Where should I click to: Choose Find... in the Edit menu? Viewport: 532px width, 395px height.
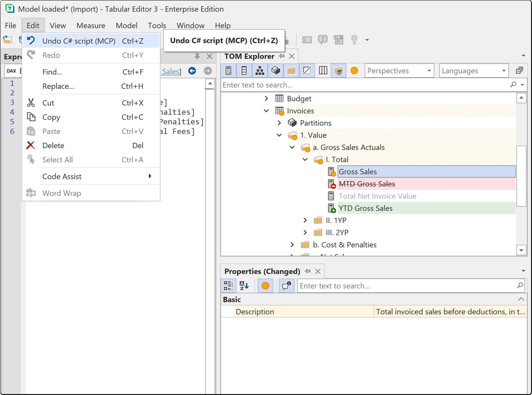[91, 72]
